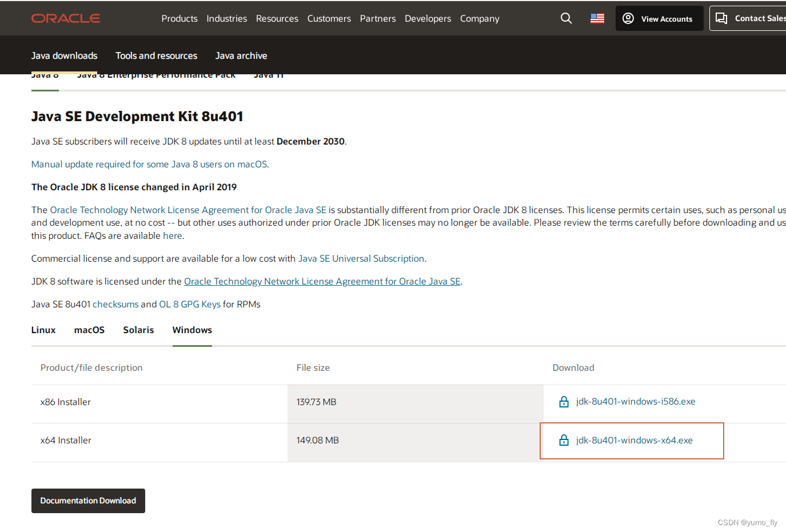
Task: Open the Products menu
Action: tap(179, 18)
